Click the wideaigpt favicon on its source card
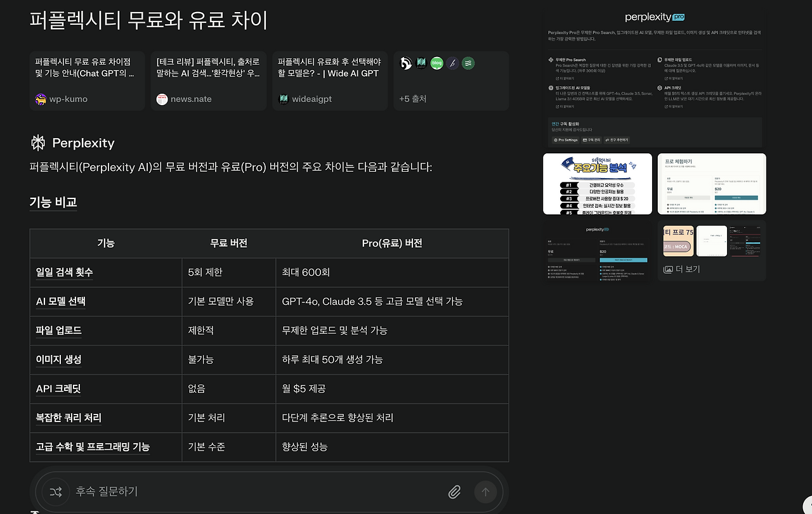 284,100
